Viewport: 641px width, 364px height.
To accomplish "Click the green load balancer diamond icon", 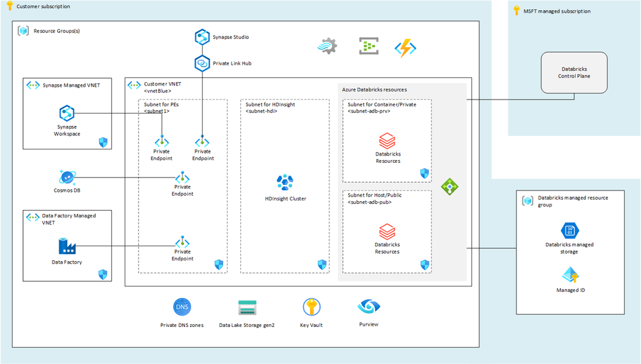I will 450,186.
